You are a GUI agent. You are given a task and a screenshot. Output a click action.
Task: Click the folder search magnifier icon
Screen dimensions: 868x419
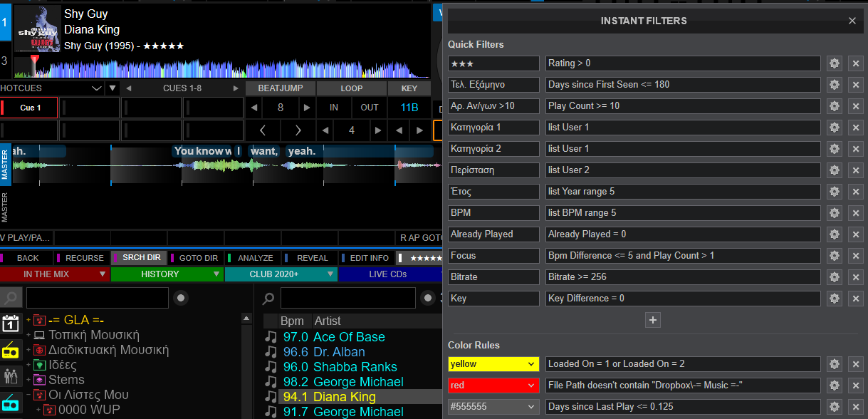tap(11, 298)
